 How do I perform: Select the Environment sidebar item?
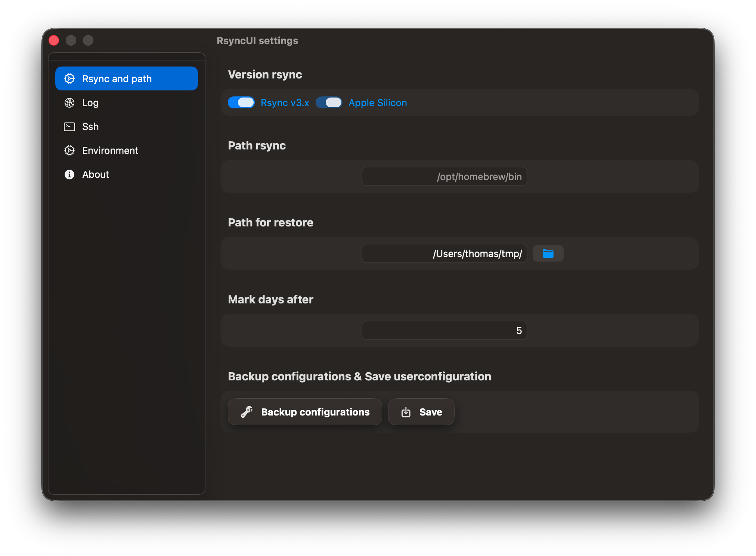click(110, 151)
